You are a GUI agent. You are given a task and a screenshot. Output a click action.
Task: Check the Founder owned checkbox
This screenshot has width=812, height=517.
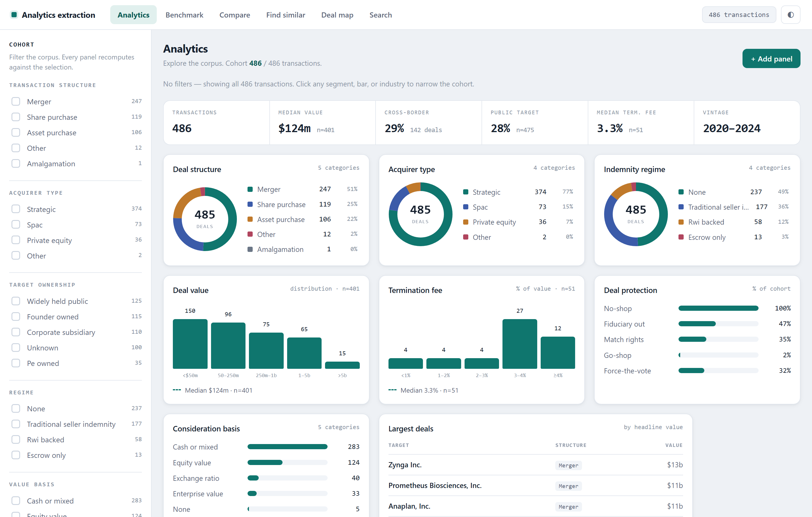tap(16, 317)
